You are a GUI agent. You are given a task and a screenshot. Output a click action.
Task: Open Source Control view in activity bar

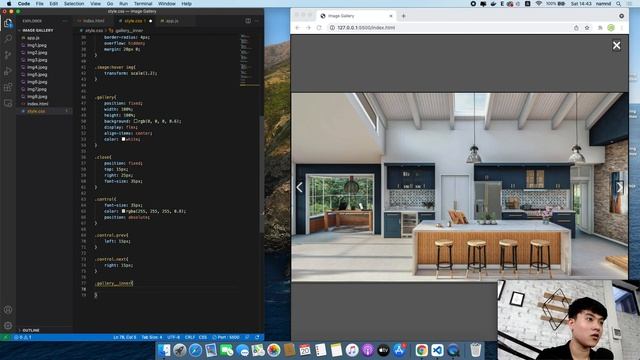point(8,55)
